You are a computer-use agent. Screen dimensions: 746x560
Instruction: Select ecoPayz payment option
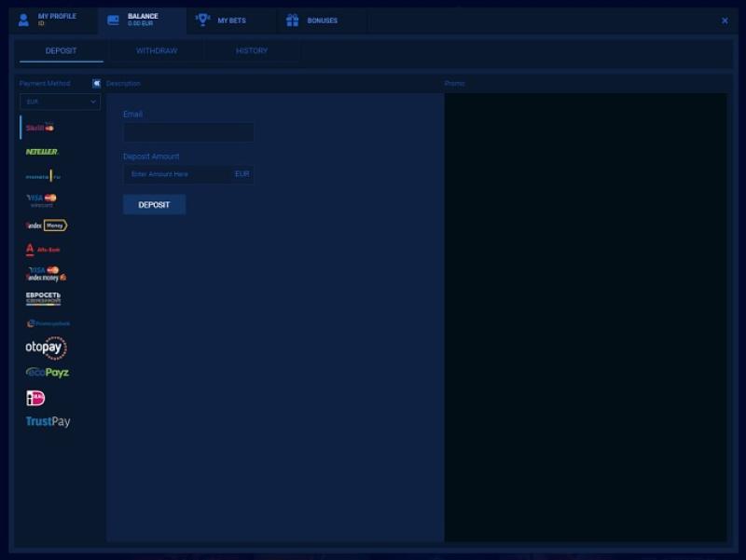tap(48, 373)
